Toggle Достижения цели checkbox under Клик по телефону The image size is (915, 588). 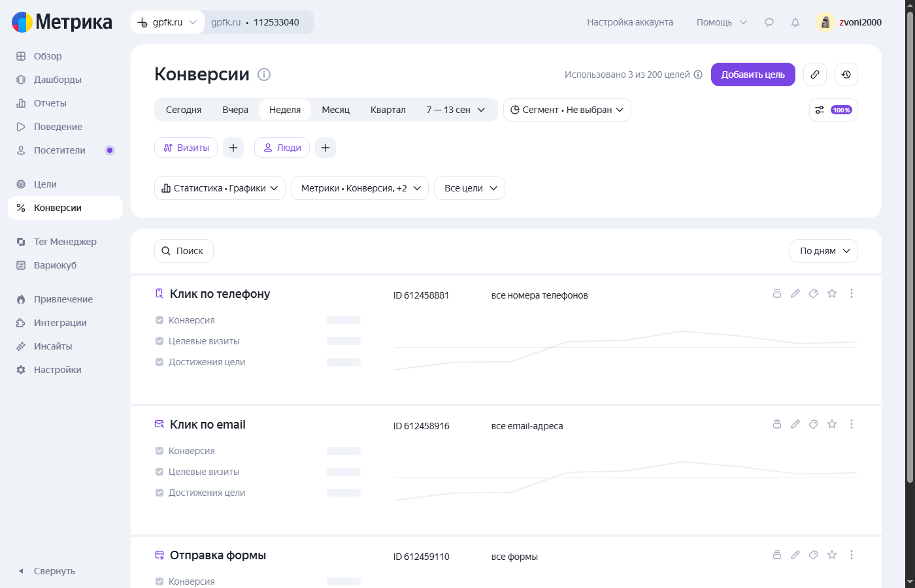159,362
